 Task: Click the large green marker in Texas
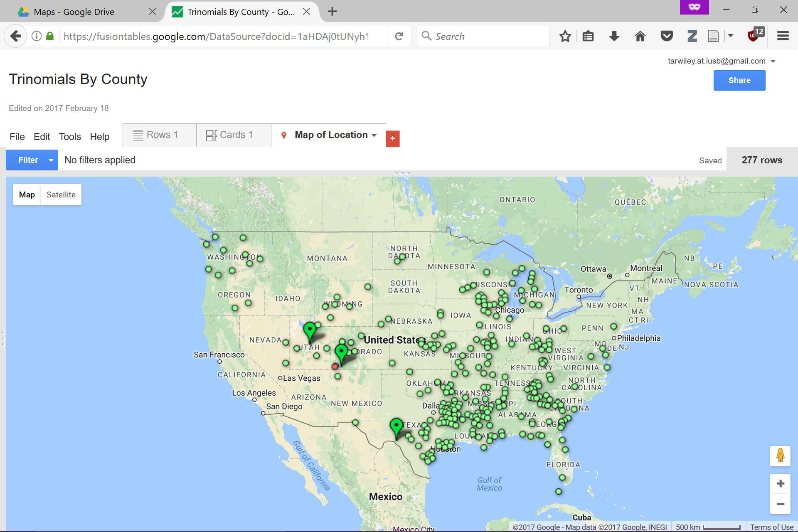pyautogui.click(x=396, y=426)
